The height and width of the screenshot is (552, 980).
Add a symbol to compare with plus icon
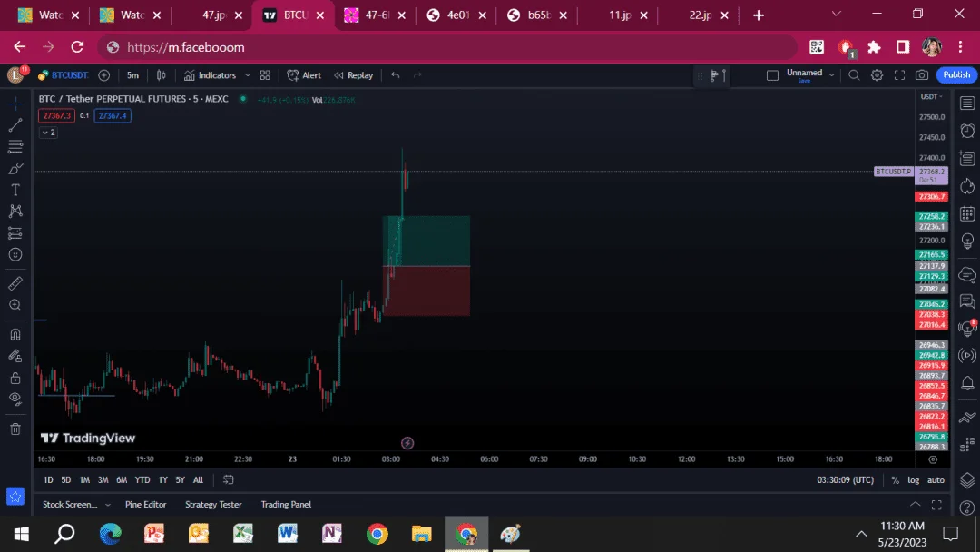point(104,75)
